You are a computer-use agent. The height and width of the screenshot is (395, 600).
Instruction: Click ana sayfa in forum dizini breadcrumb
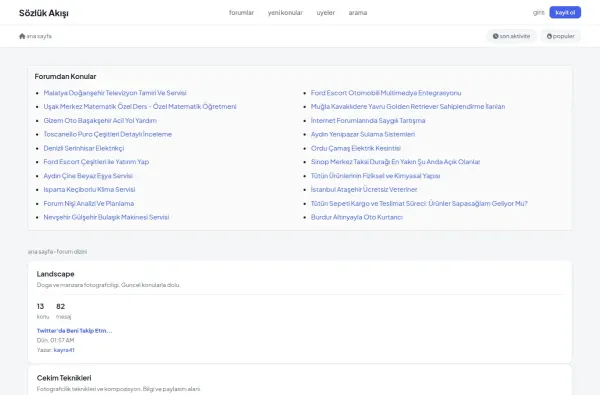click(x=40, y=251)
